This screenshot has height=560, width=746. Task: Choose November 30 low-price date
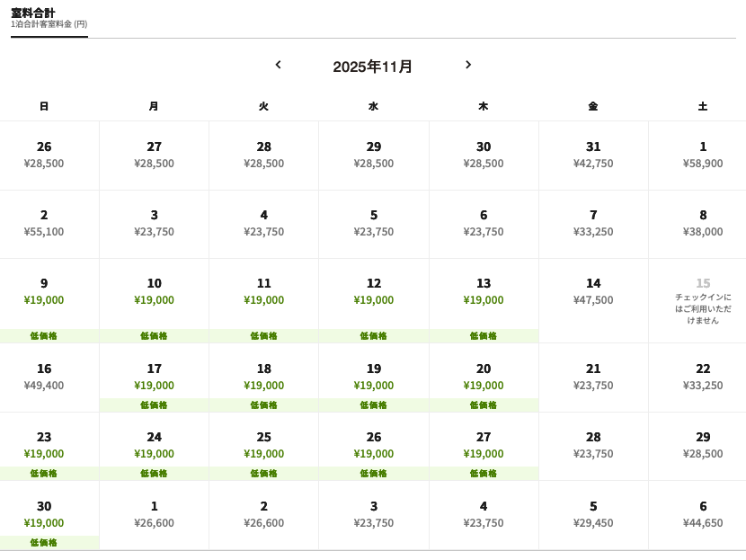[44, 514]
